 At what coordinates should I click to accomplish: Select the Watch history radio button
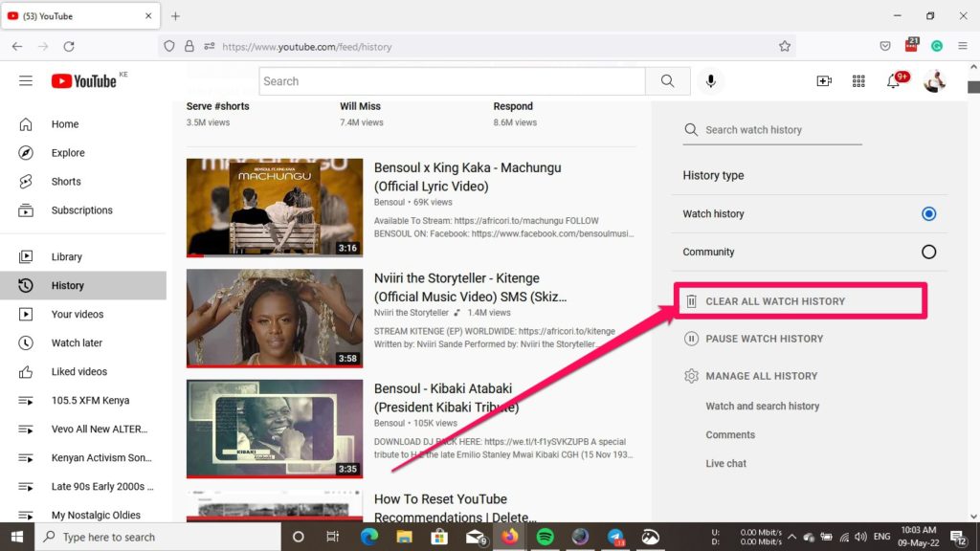click(x=928, y=213)
